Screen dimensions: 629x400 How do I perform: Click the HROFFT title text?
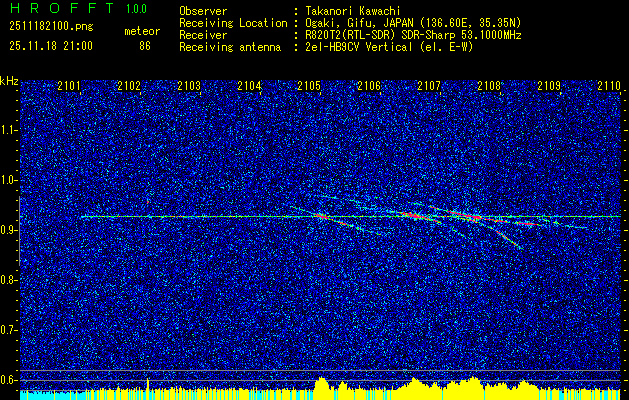62,8
